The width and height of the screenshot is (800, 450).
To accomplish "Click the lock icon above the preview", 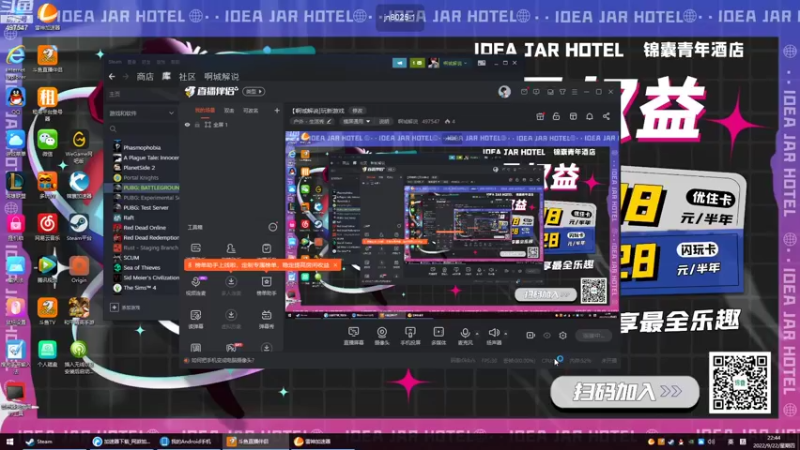I will 556,117.
